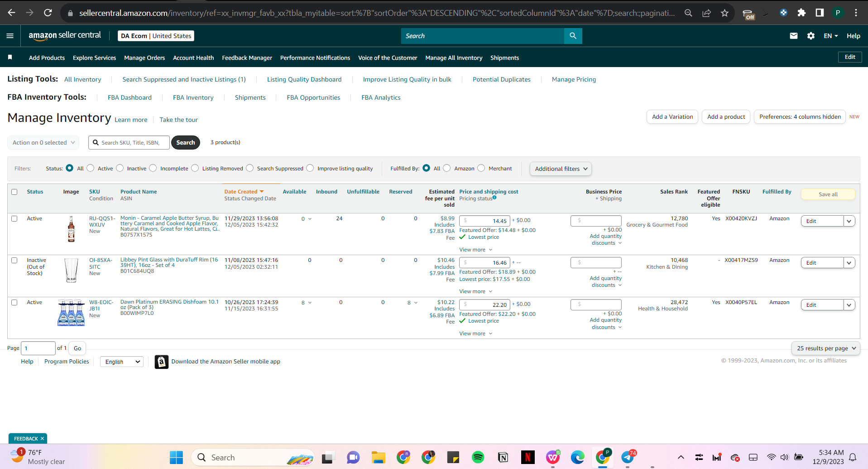
Task: Toggle the browser side panel icon
Action: pyautogui.click(x=820, y=13)
